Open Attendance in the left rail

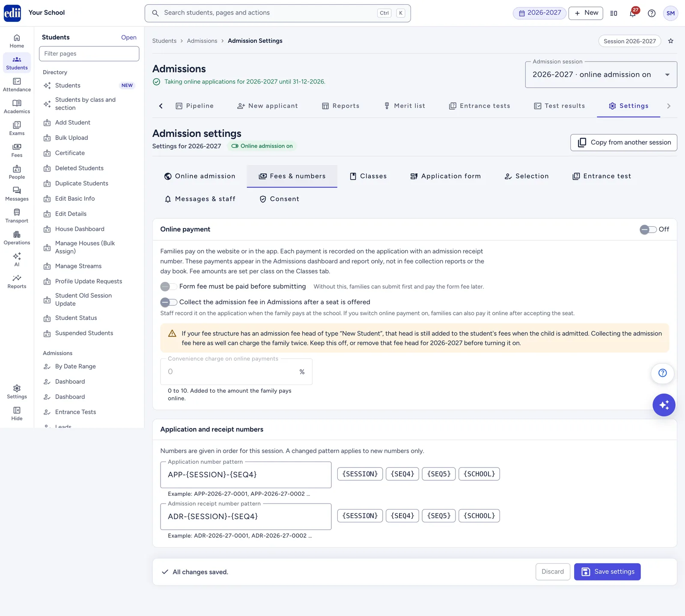click(17, 85)
